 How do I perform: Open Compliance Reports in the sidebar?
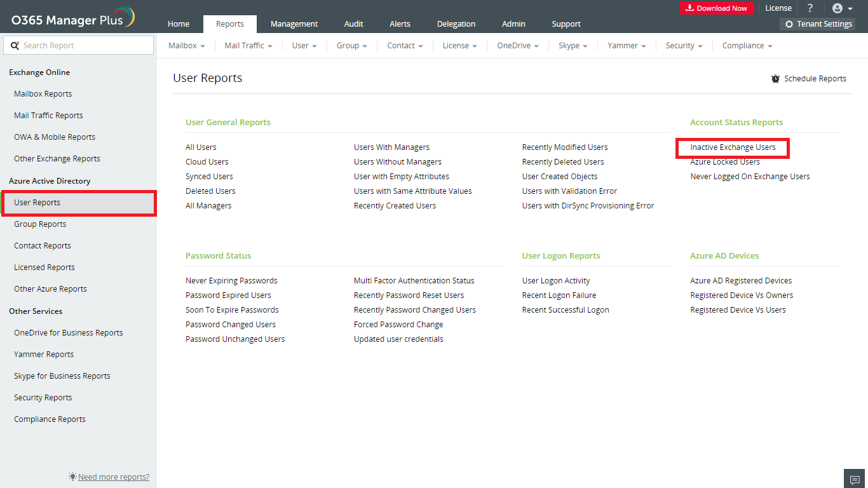[x=50, y=419]
